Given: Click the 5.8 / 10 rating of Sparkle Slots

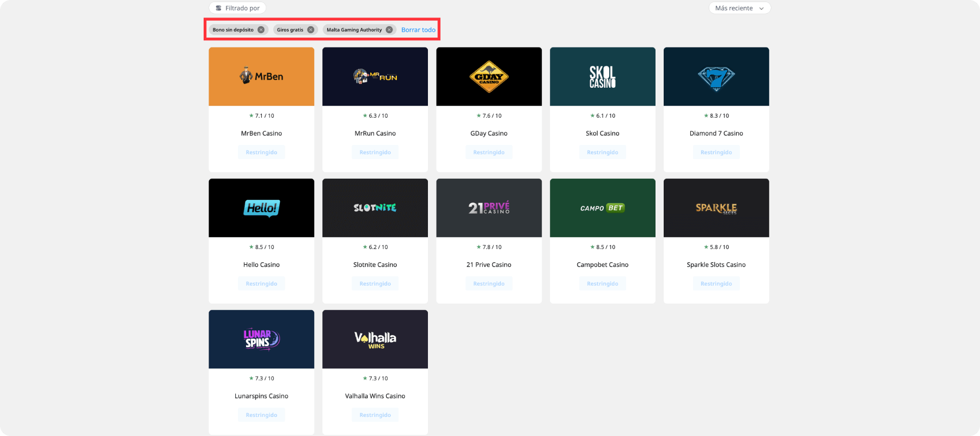Looking at the screenshot, I should 717,247.
